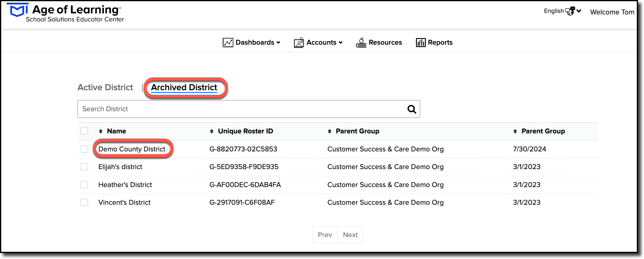Image resolution: width=644 pixels, height=259 pixels.
Task: Switch to the Active District tab
Action: [x=105, y=88]
